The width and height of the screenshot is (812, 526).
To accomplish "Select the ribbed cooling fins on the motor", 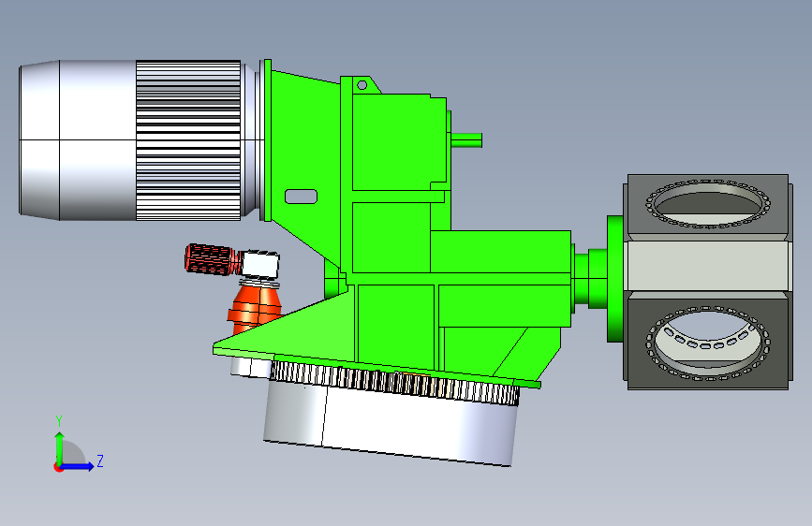I will click(188, 140).
